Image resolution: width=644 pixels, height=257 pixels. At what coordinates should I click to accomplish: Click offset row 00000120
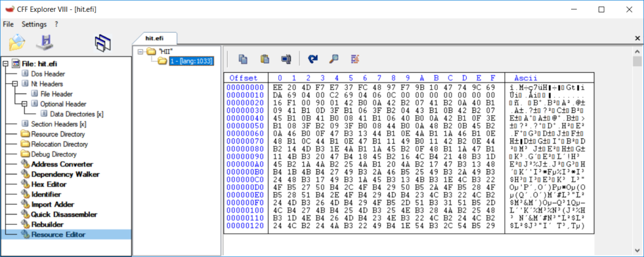246,226
